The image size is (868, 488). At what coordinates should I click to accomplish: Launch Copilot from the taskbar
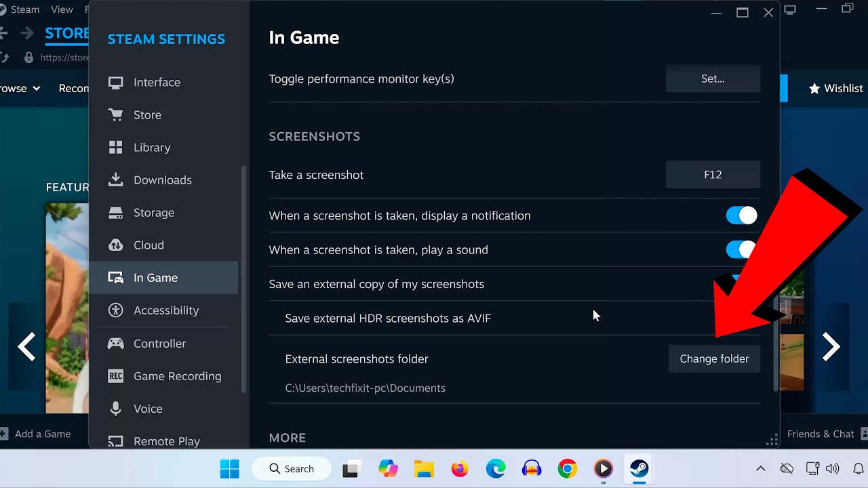(388, 468)
